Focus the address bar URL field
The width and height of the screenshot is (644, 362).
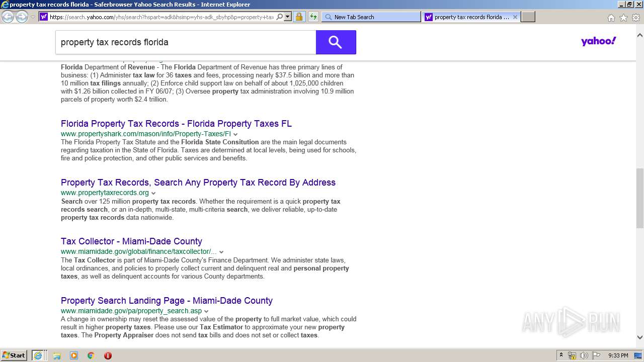point(162,17)
